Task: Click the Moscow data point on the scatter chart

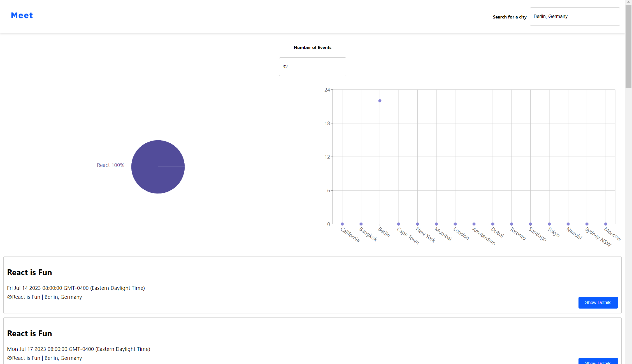Action: pyautogui.click(x=605, y=224)
